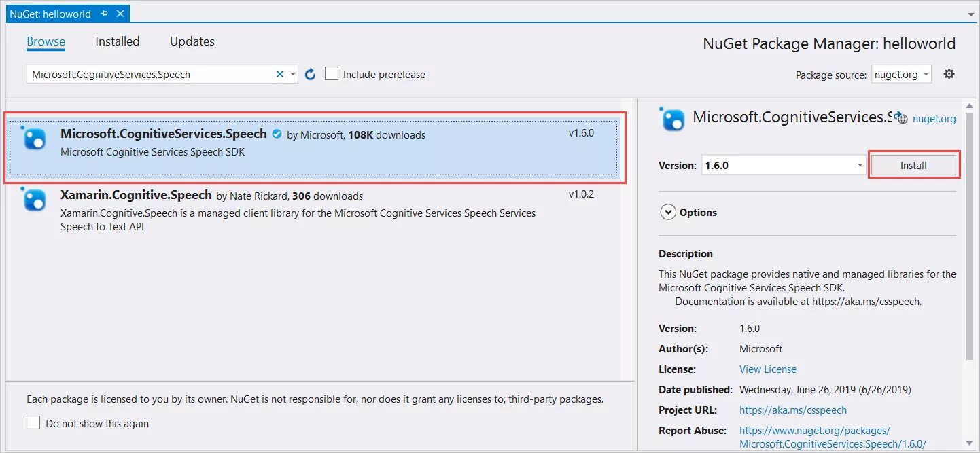Viewport: 980px width, 453px height.
Task: Switch to the Installed tab
Action: click(118, 41)
